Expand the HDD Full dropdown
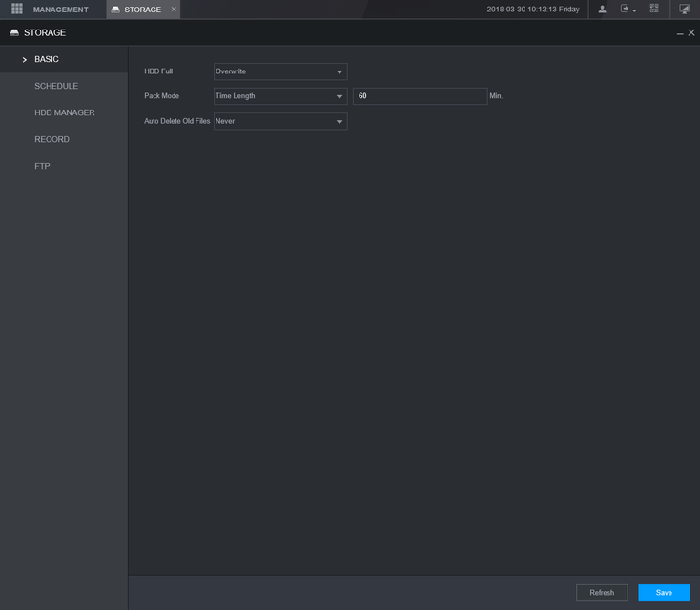700x610 pixels. [280, 71]
